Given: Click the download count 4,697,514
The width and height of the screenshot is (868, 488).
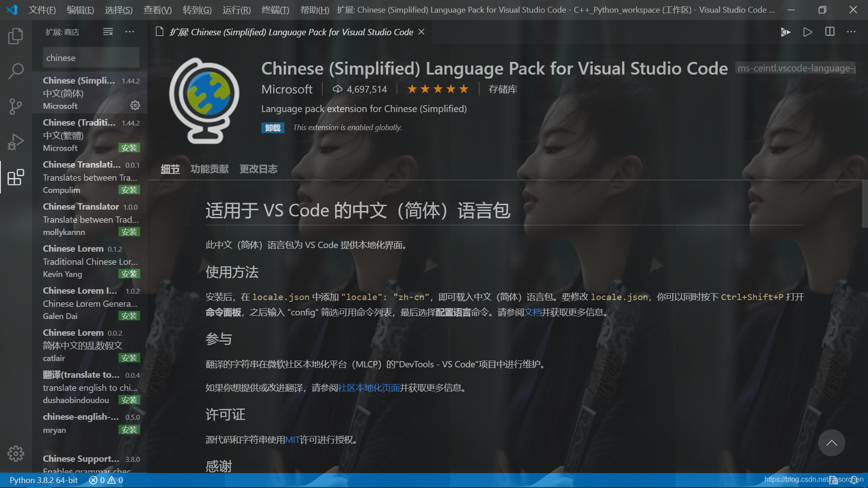Looking at the screenshot, I should click(x=360, y=89).
